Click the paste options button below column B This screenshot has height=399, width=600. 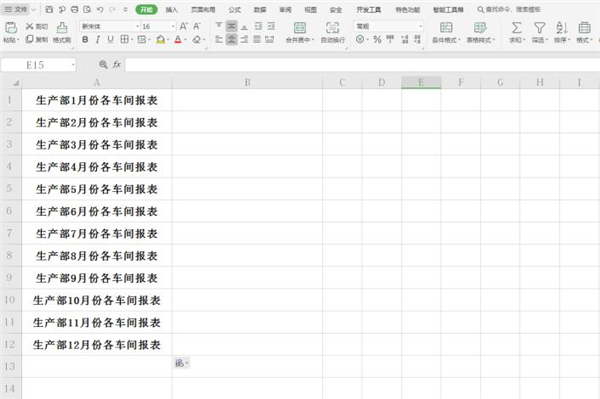tap(182, 363)
